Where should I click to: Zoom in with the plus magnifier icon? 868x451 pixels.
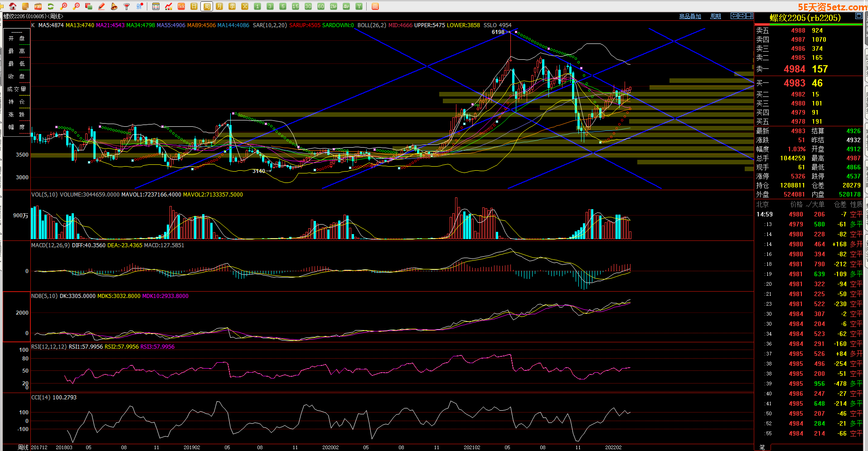click(63, 6)
